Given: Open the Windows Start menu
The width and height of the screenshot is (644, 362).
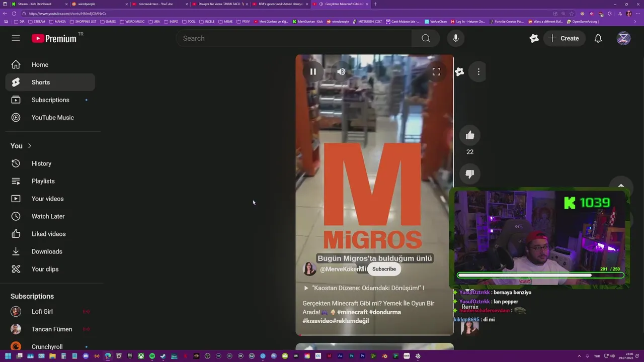Looking at the screenshot, I should 8,356.
